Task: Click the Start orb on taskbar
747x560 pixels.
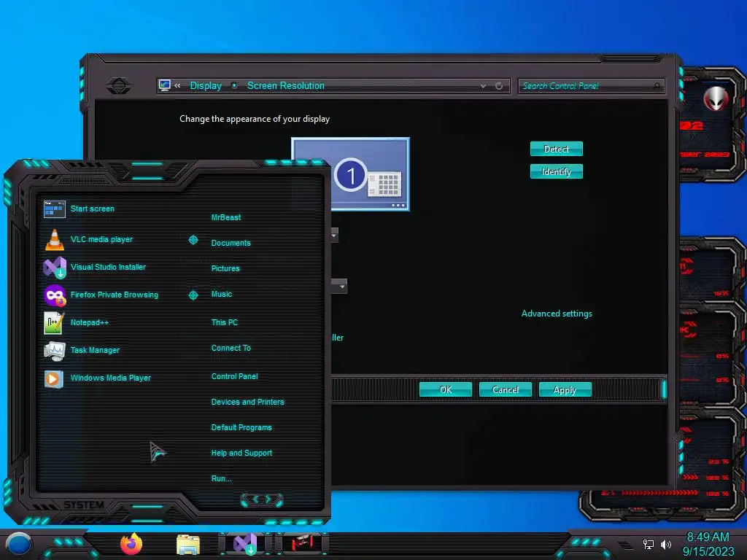Action: pos(18,544)
